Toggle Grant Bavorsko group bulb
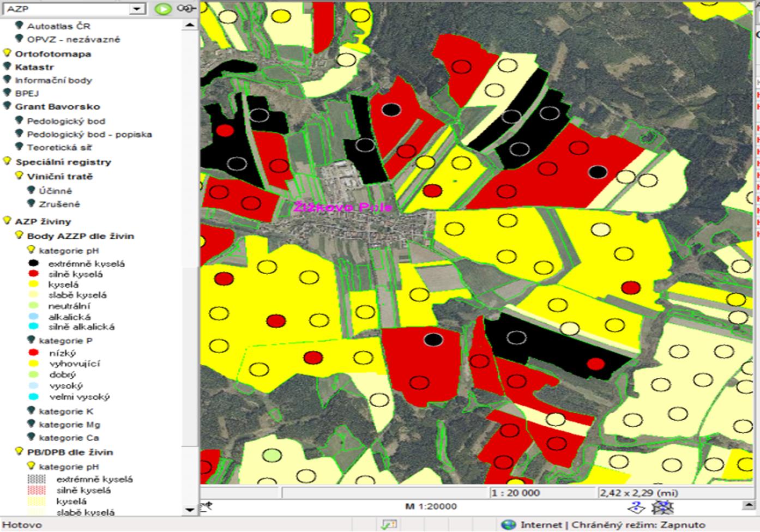 click(7, 106)
